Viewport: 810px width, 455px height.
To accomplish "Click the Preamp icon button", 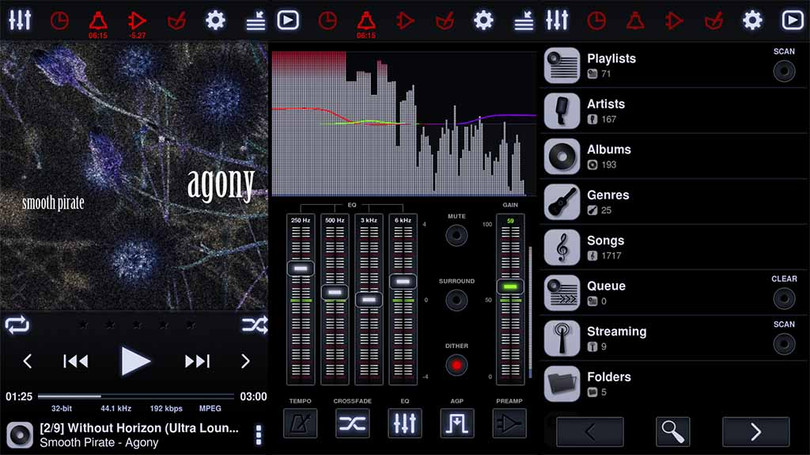I will coord(508,423).
